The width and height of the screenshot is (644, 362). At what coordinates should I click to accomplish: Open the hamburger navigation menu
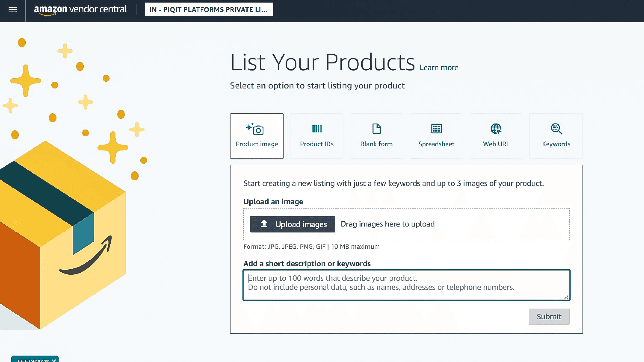point(13,10)
